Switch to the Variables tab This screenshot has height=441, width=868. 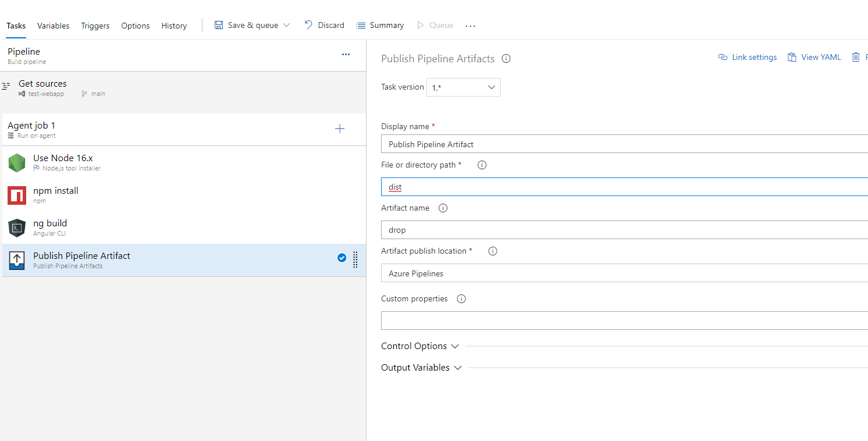pyautogui.click(x=54, y=26)
